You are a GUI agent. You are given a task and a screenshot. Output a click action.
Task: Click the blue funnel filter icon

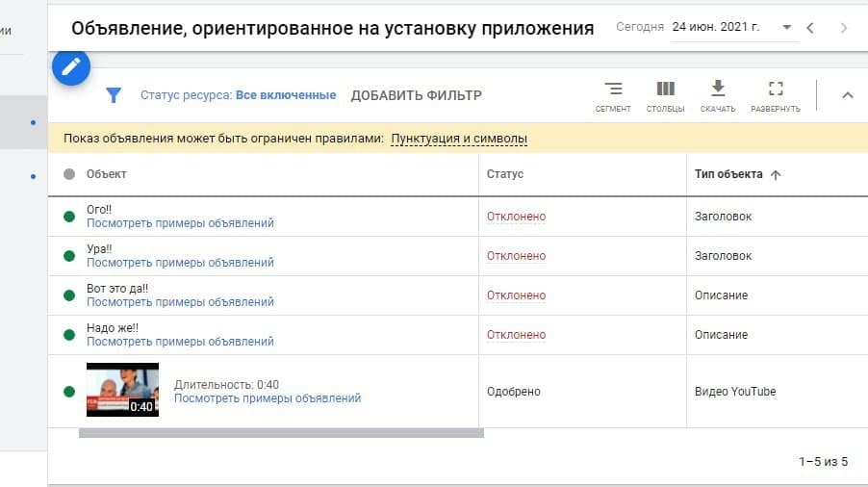click(114, 95)
